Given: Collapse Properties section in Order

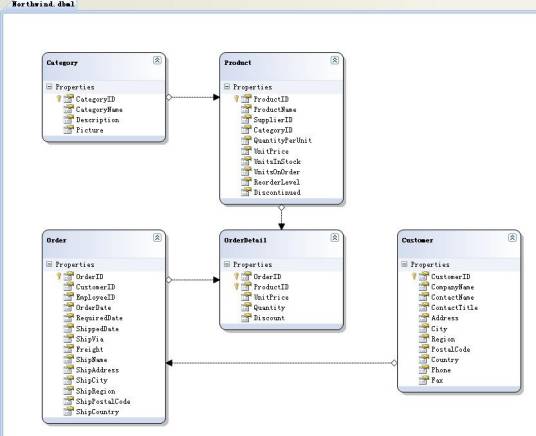Looking at the screenshot, I should pos(49,264).
